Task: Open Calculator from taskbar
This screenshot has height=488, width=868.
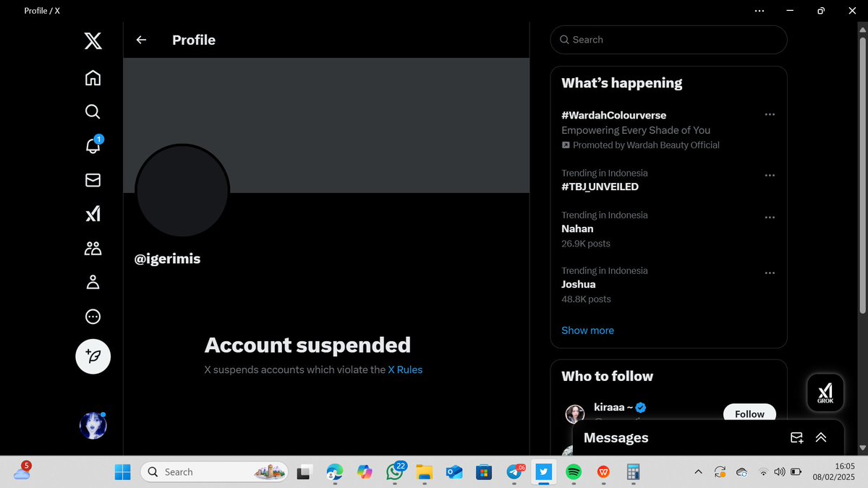Action: click(633, 472)
